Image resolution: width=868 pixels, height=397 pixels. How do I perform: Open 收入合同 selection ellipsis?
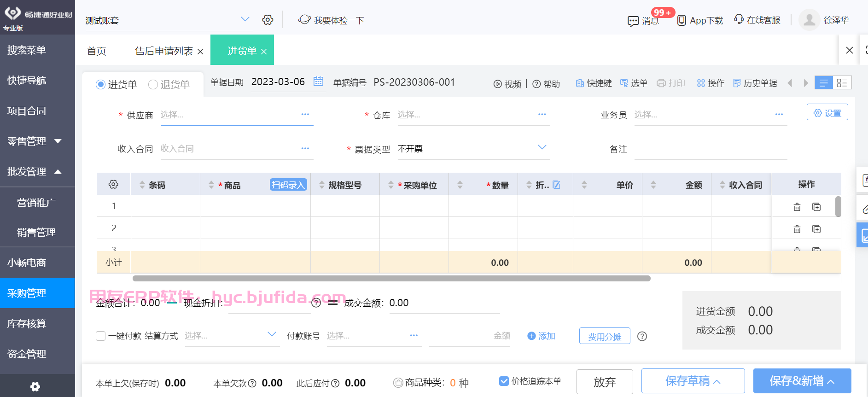tap(305, 148)
